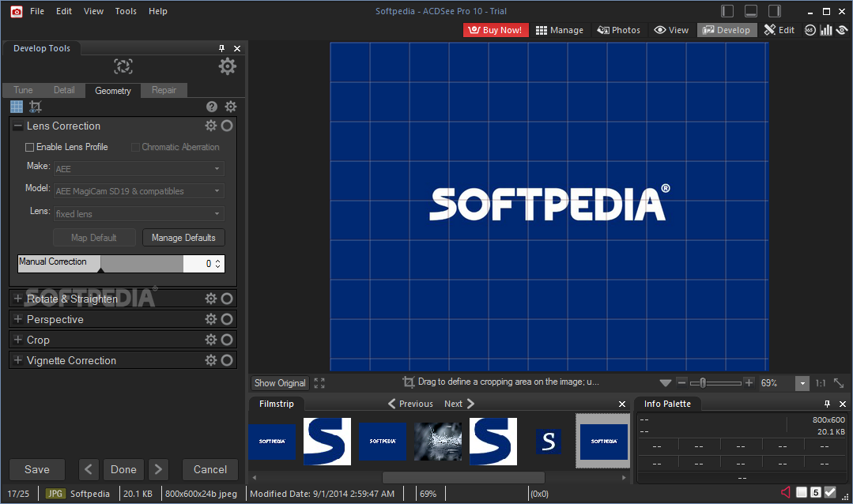Click the Cancel button
Viewport: 853px width, 504px height.
tap(210, 469)
